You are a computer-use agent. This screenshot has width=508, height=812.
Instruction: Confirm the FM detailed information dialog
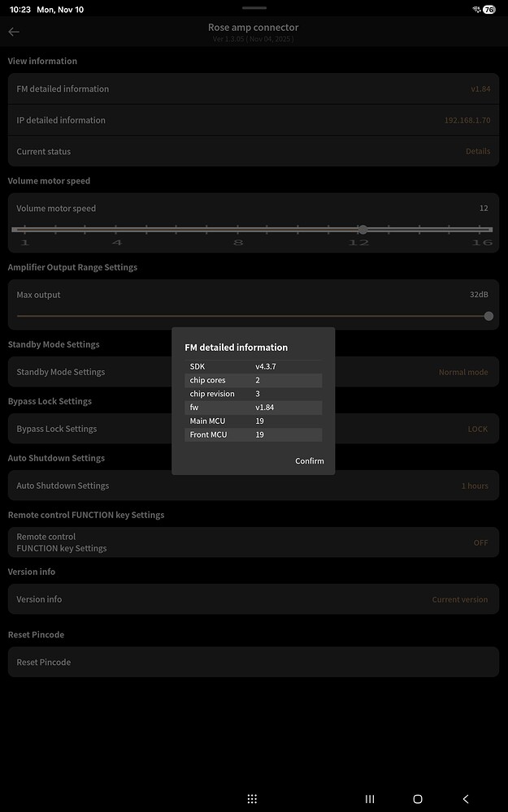click(x=309, y=461)
